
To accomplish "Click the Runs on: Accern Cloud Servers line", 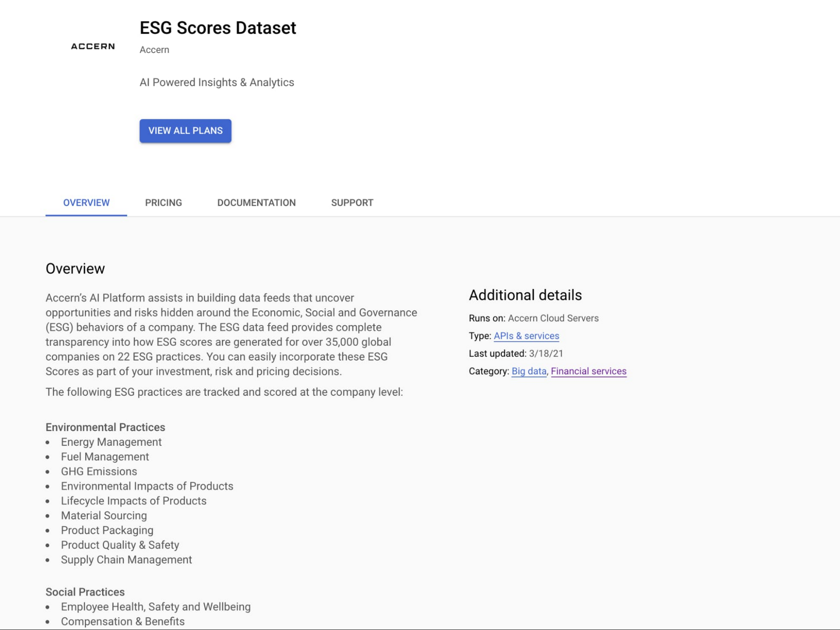I will point(533,318).
